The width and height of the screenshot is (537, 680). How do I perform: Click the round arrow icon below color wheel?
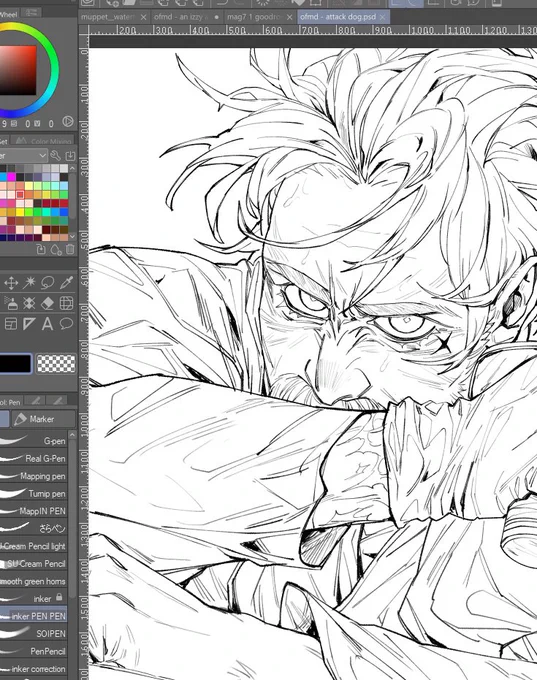pos(68,121)
